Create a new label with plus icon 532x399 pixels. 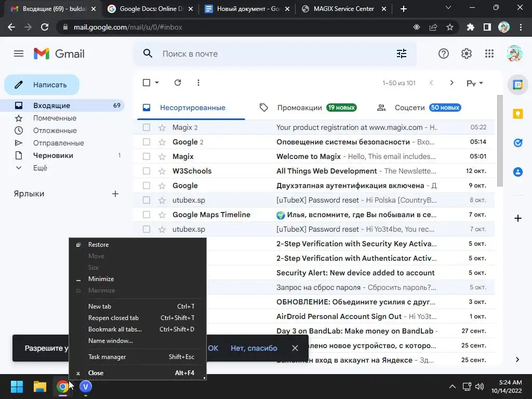(115, 194)
